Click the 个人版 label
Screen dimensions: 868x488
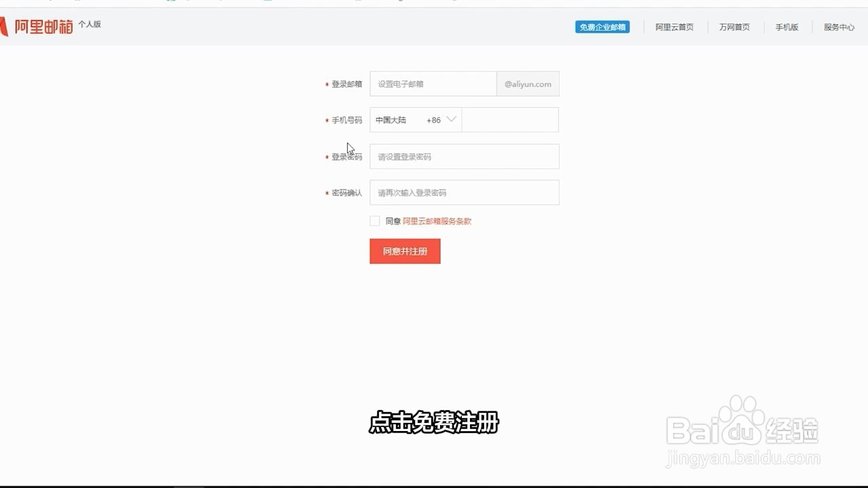(x=90, y=24)
